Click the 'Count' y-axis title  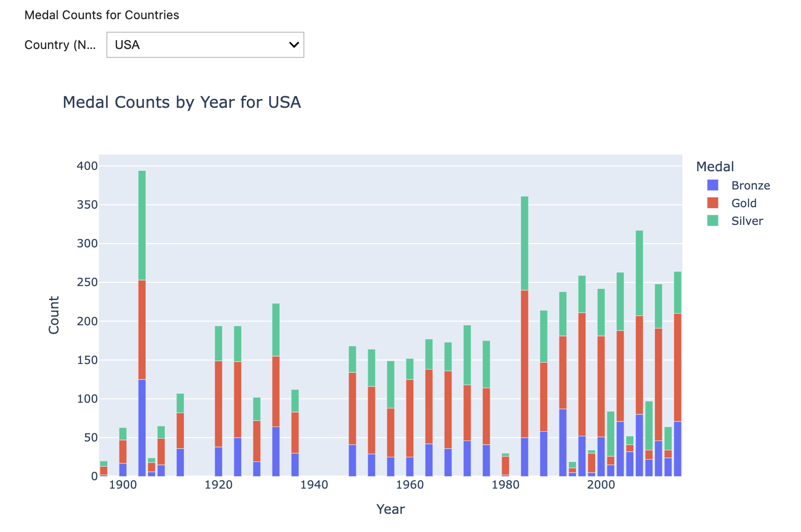[54, 315]
